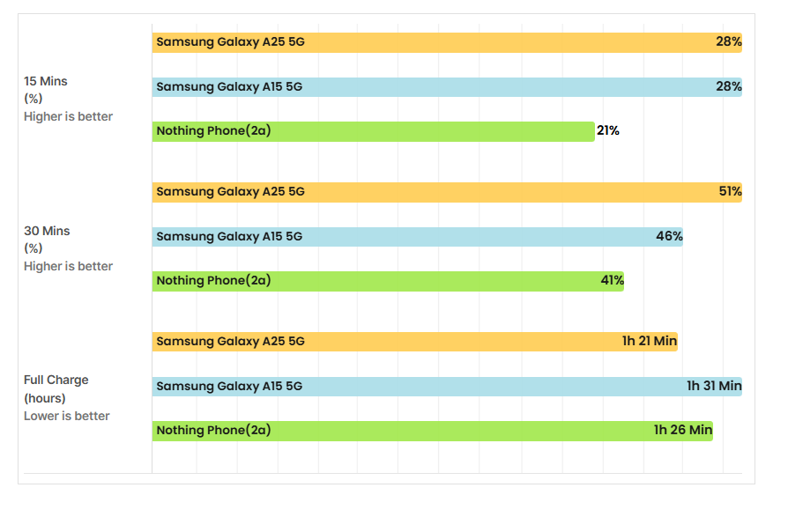Select the Galaxy A25 5G Full Charge bar

coord(414,342)
